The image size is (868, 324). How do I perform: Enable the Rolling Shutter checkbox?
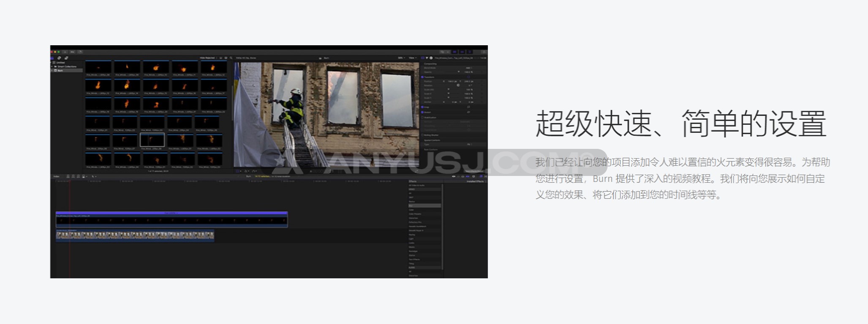click(422, 135)
